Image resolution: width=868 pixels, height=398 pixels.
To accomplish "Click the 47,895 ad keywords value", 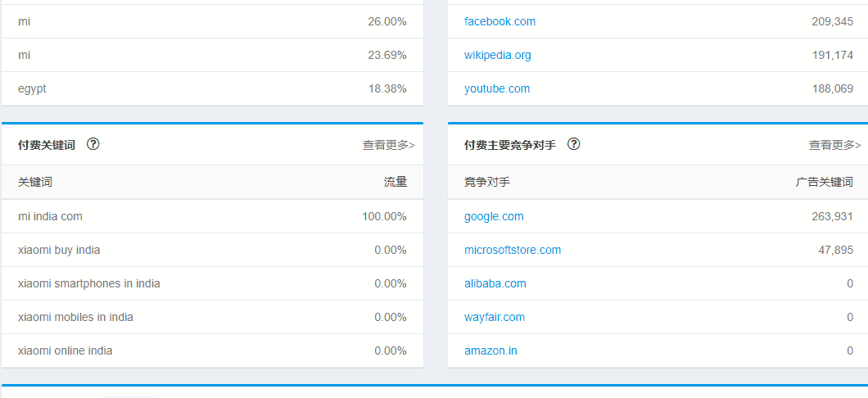I will (x=836, y=251).
